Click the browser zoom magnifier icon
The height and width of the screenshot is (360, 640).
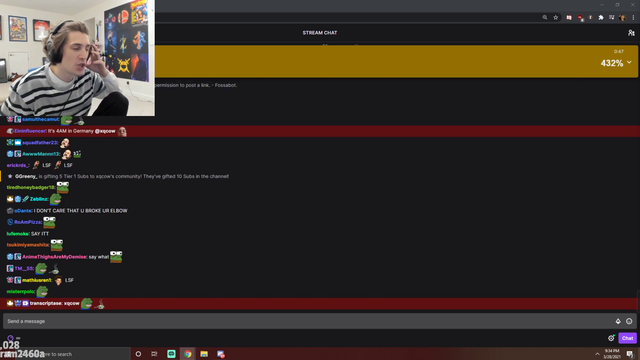(x=544, y=18)
